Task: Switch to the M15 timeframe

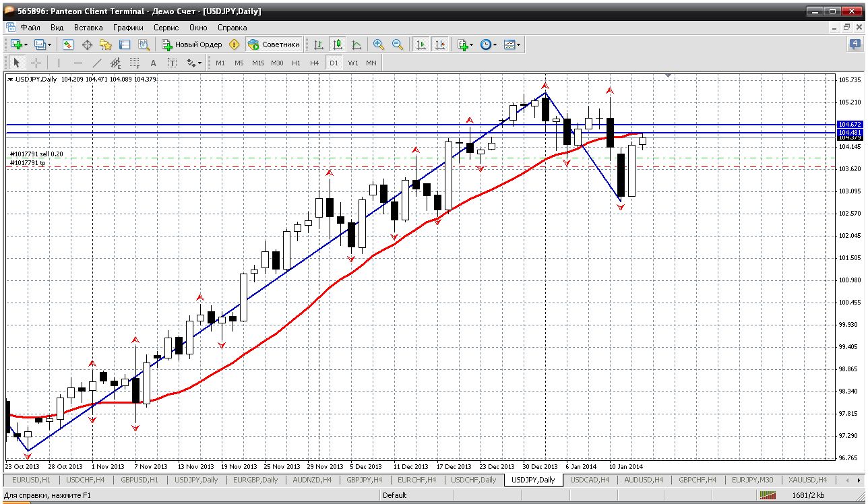Action: (258, 63)
